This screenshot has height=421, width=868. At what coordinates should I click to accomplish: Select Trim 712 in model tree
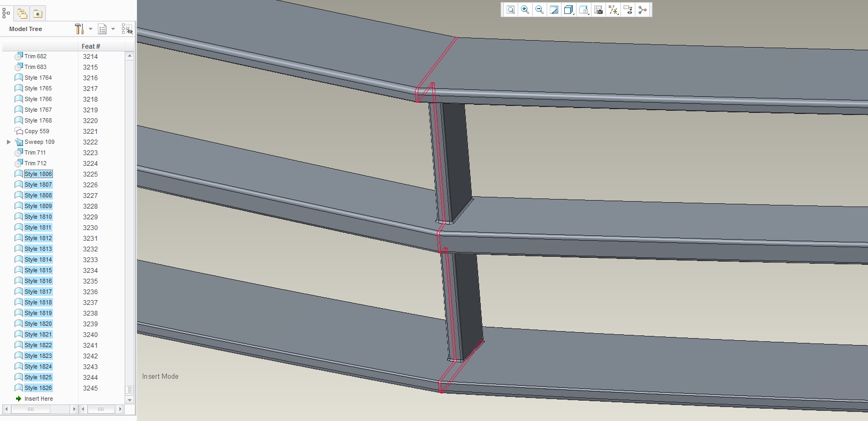click(35, 163)
